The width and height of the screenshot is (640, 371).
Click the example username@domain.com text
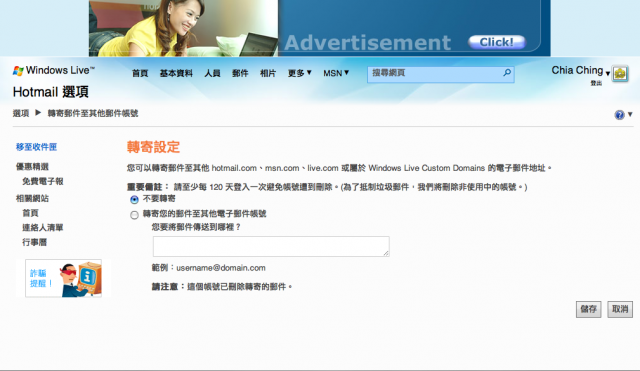click(221, 268)
